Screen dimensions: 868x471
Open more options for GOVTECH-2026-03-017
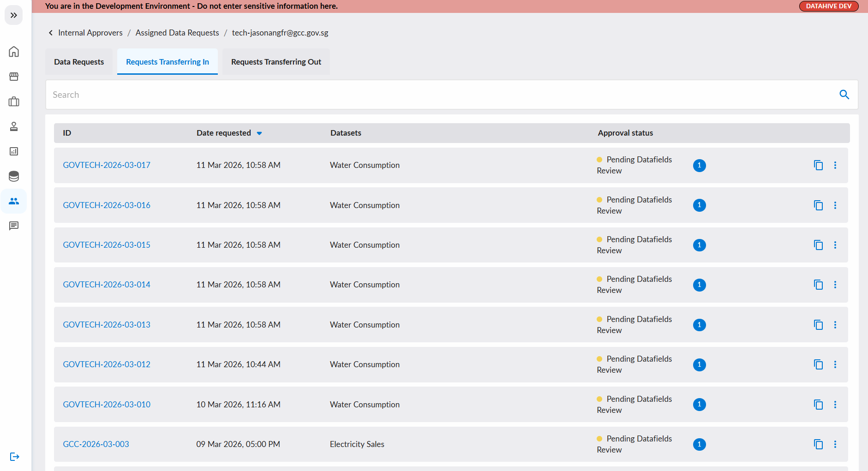pos(835,165)
